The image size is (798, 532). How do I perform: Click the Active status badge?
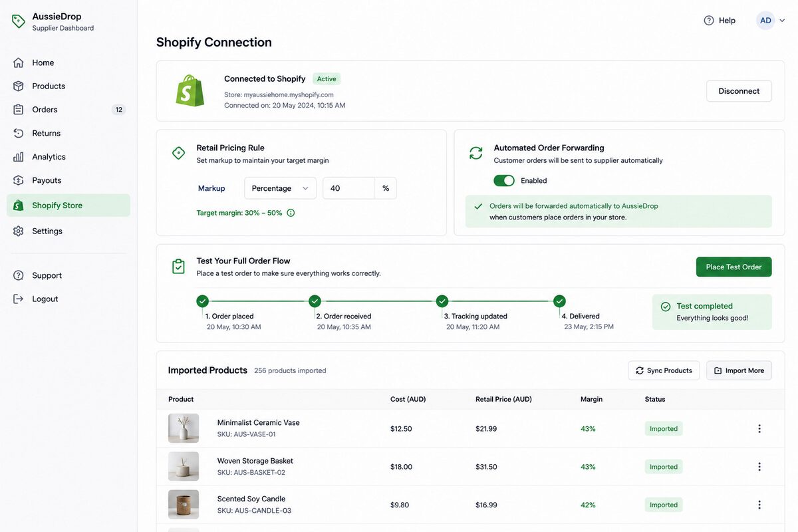click(327, 78)
